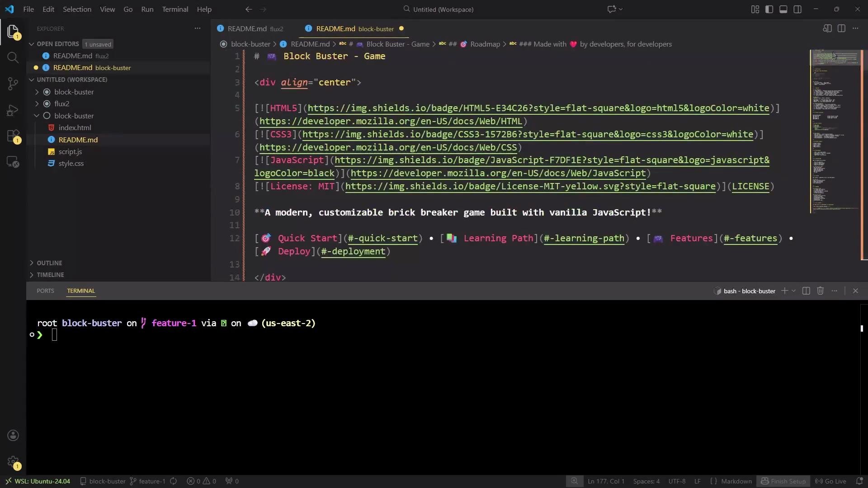The height and width of the screenshot is (488, 868).
Task: Click the title bar search box
Action: [438, 9]
